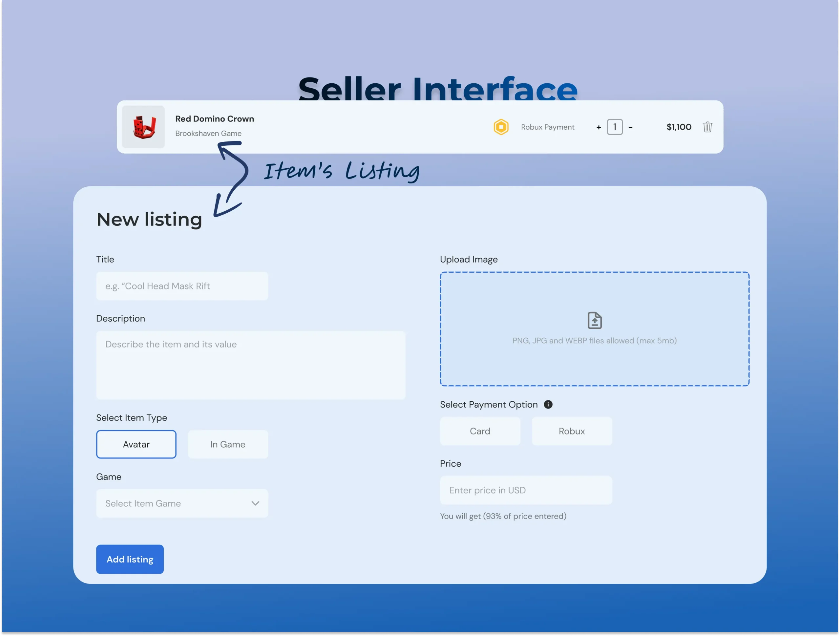This screenshot has width=840, height=636.
Task: Select the In Game item type
Action: click(228, 444)
